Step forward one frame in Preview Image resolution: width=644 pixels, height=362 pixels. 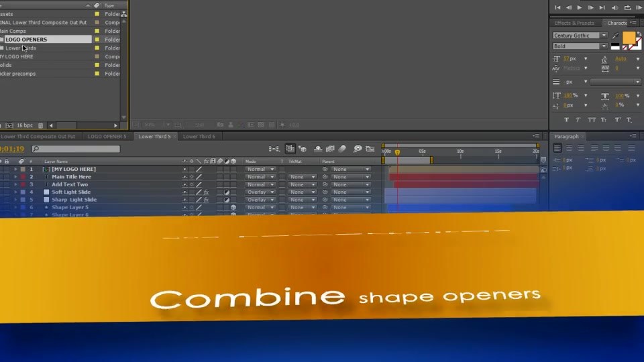(590, 7)
